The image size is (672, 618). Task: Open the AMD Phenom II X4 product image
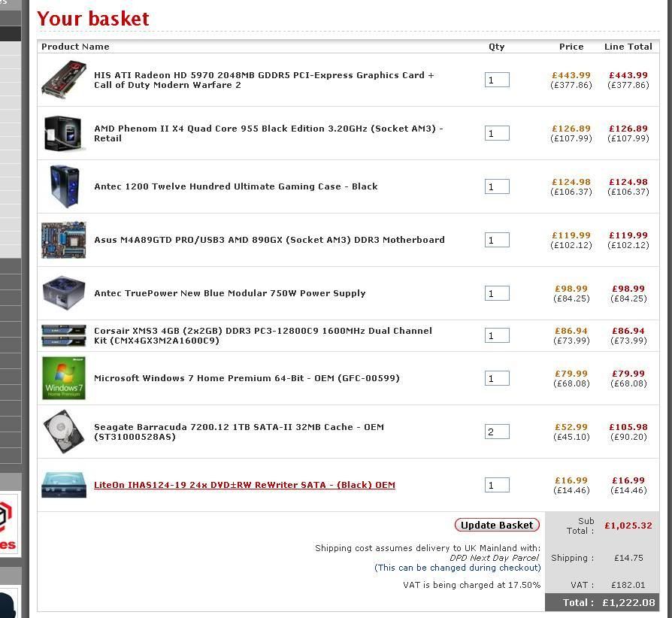coord(64,133)
